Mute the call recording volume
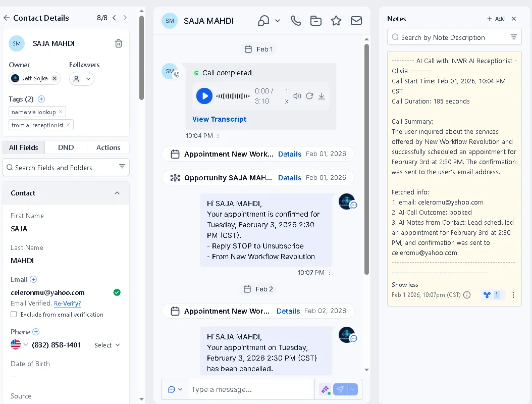 (297, 96)
